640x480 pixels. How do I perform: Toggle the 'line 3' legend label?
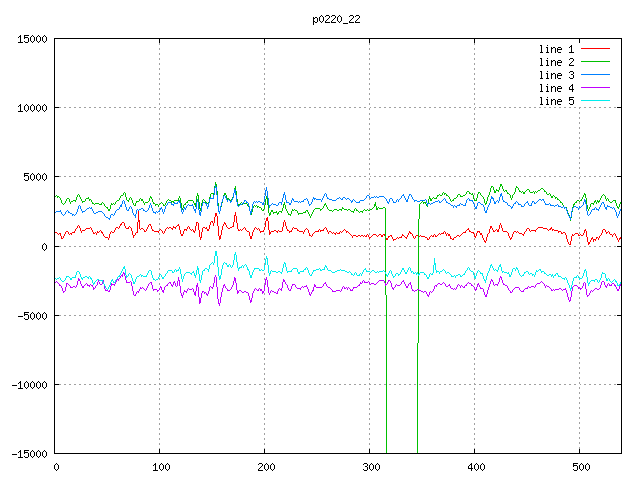click(557, 75)
